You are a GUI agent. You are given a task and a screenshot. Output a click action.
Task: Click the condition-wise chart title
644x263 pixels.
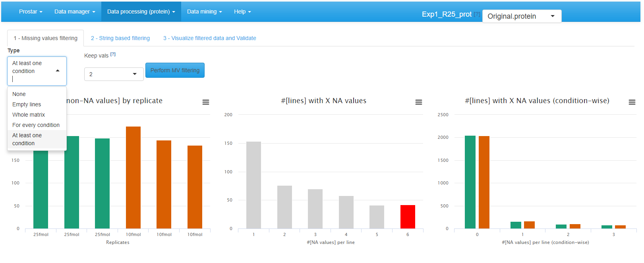537,101
